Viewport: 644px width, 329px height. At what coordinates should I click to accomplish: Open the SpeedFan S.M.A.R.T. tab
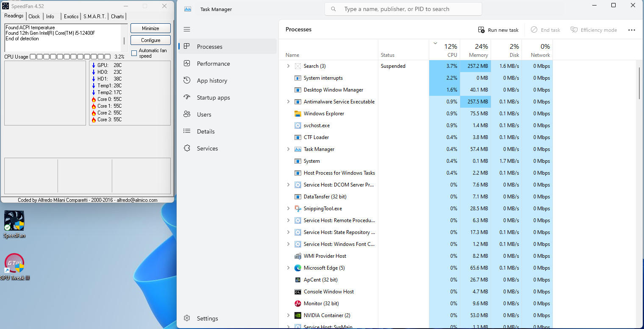94,17
